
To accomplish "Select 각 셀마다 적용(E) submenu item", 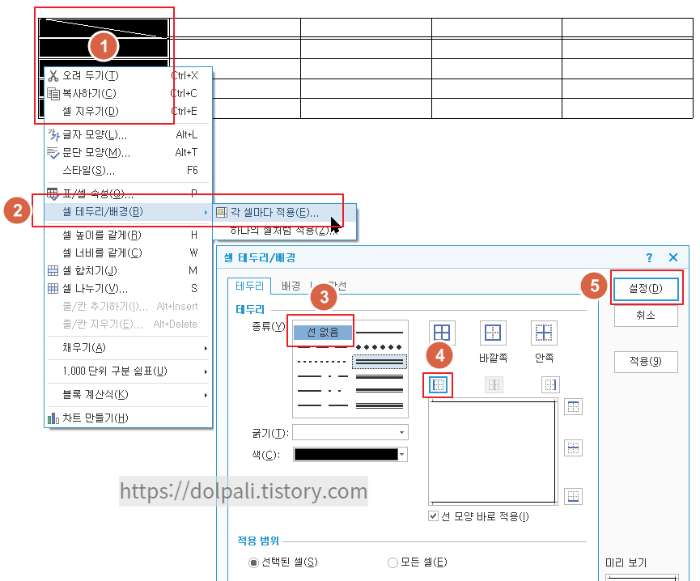I will coord(284,213).
